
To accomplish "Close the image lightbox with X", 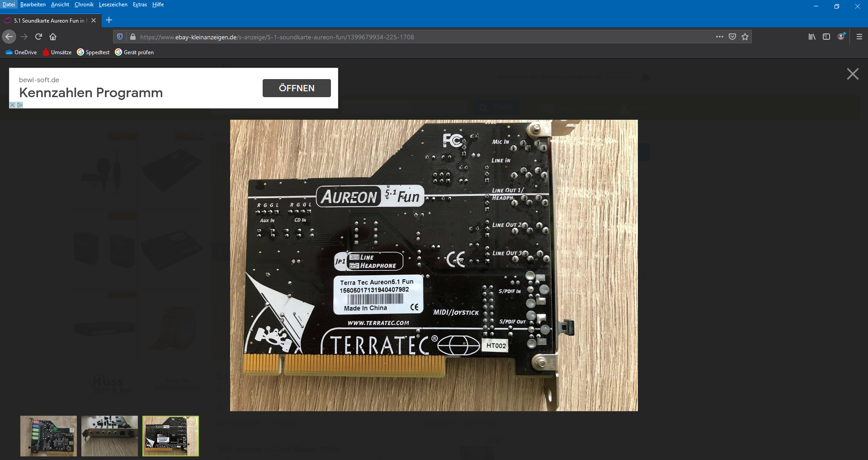I will pos(853,74).
